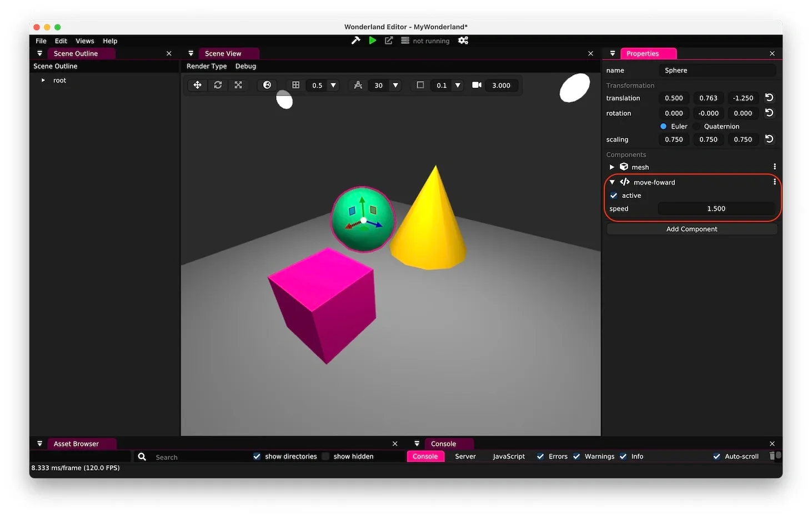Uncheck the active checkbox on move-foward
Screen dimensions: 812x517
click(614, 195)
